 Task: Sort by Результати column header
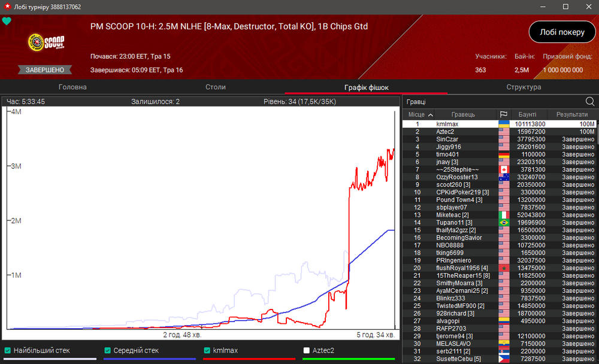point(572,114)
